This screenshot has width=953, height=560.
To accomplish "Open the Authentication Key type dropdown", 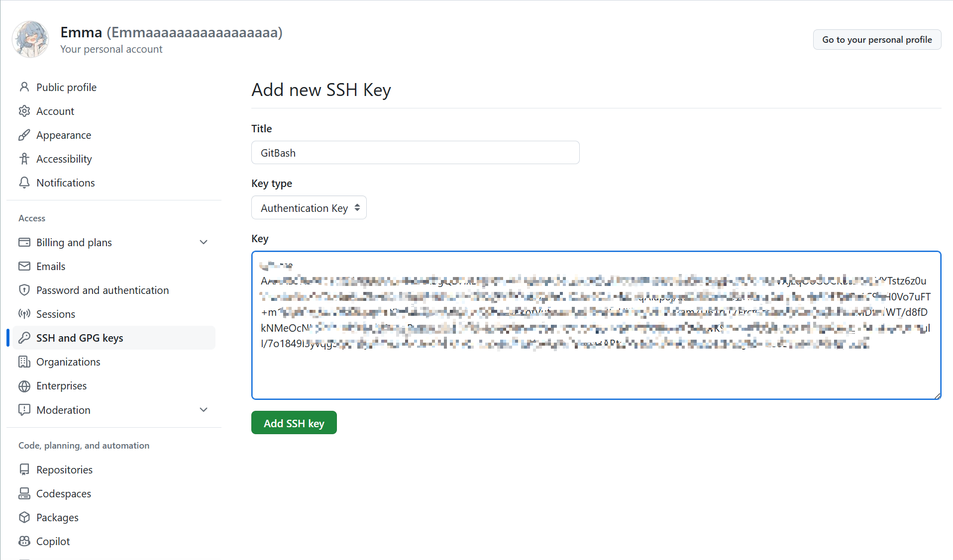I will tap(309, 208).
